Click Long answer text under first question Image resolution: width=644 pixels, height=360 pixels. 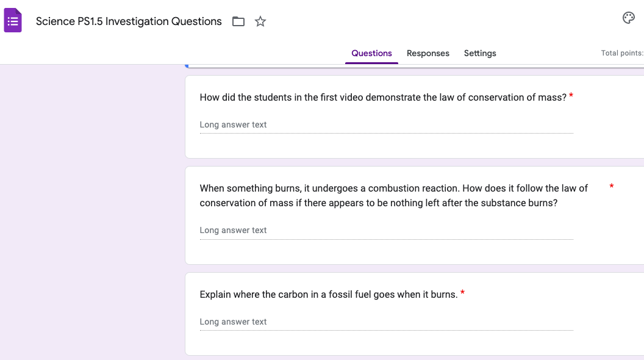[x=232, y=124]
